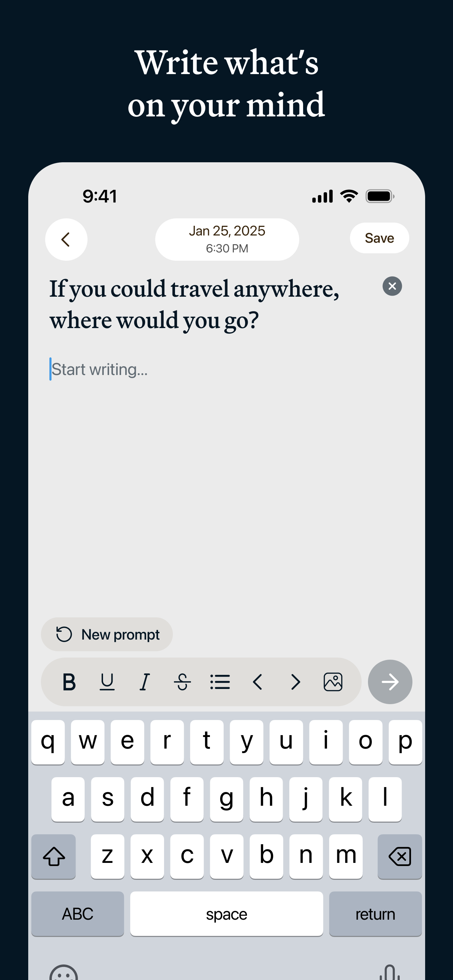
Task: Save the journal entry
Action: point(379,238)
